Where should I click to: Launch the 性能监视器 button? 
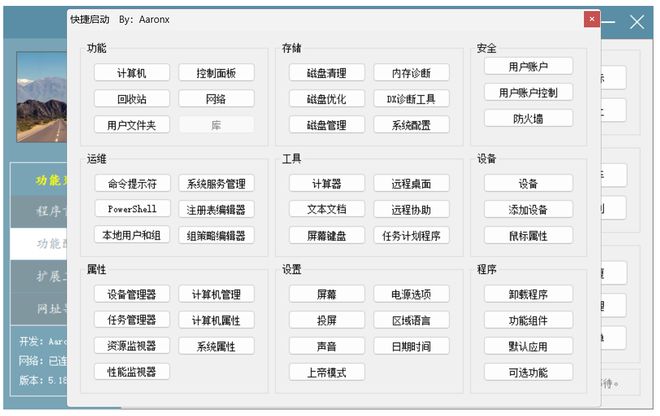[x=132, y=372]
